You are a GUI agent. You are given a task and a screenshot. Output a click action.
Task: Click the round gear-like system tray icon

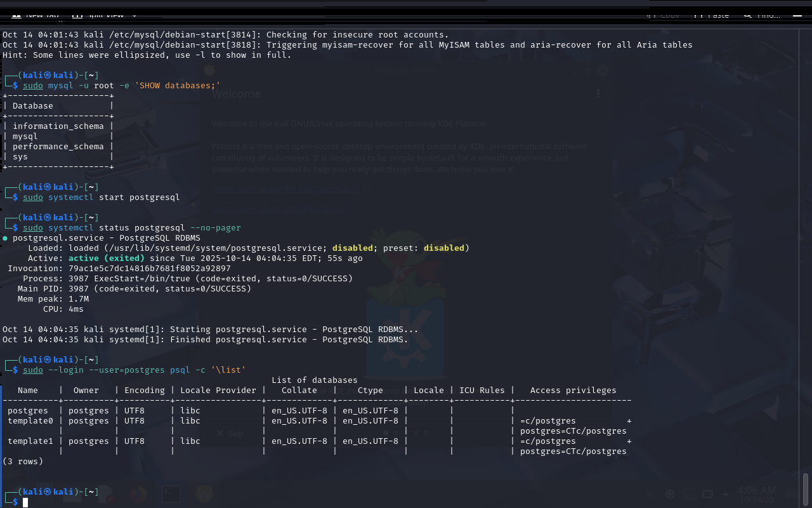click(x=670, y=495)
